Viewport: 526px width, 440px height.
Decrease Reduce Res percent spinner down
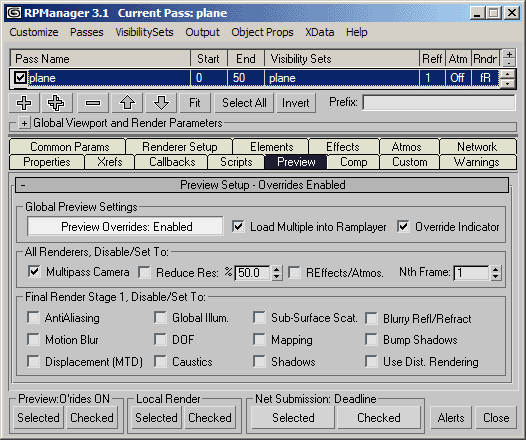click(276, 276)
